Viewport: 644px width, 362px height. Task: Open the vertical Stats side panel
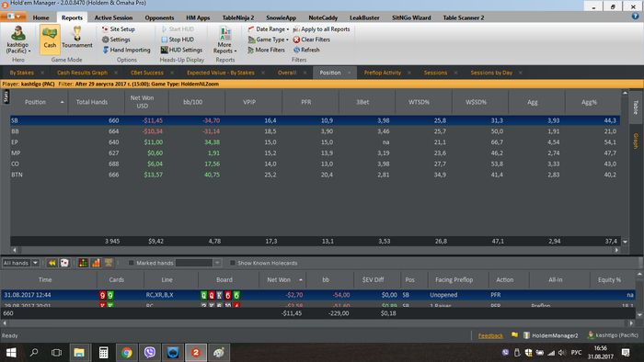point(6,96)
